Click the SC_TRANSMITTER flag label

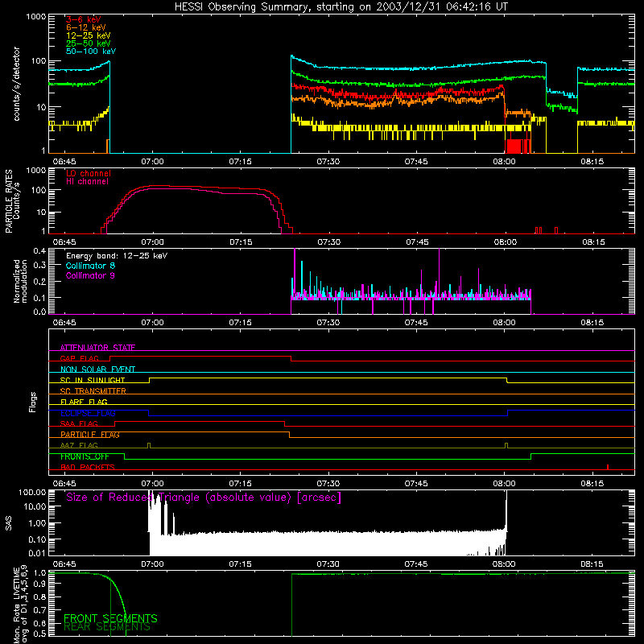(x=93, y=390)
